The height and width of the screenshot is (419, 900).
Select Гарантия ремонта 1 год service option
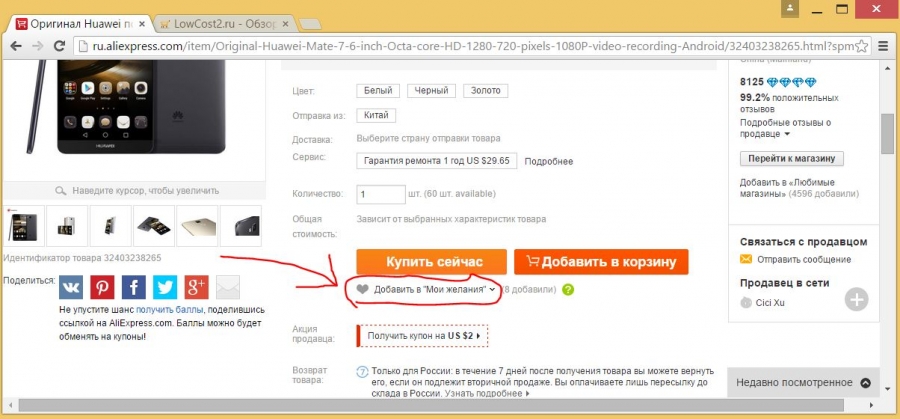[x=437, y=161]
